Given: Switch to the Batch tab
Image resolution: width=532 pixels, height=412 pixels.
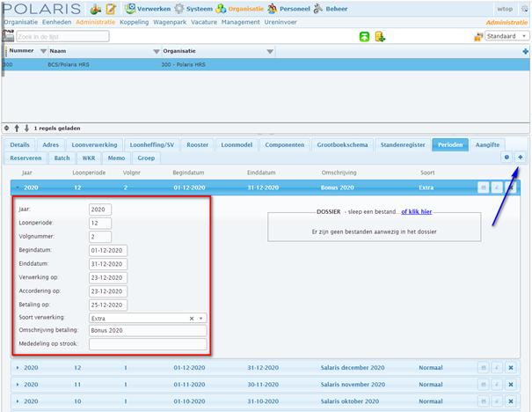Looking at the screenshot, I should pos(62,158).
